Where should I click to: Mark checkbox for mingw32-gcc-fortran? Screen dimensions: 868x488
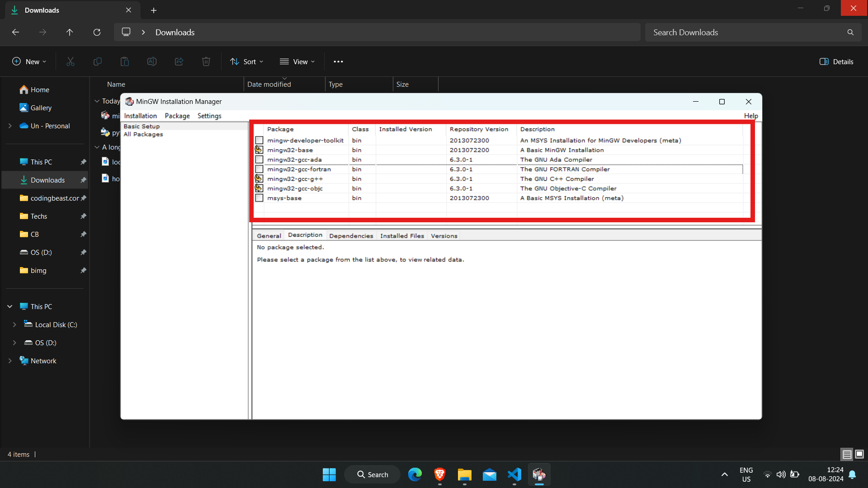click(x=259, y=169)
